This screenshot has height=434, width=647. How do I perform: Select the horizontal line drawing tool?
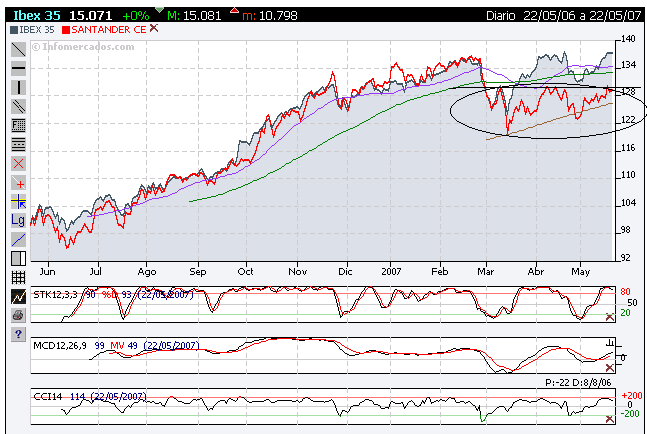tap(18, 68)
